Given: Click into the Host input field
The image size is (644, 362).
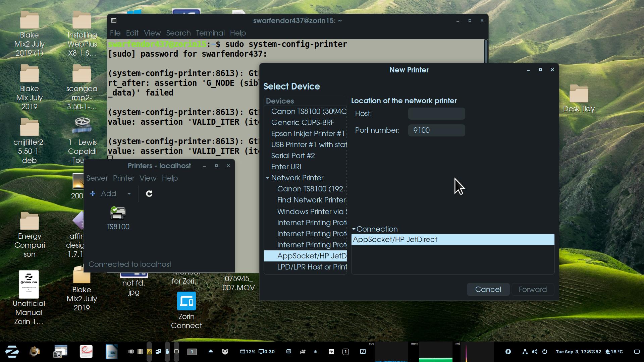Looking at the screenshot, I should pyautogui.click(x=436, y=114).
